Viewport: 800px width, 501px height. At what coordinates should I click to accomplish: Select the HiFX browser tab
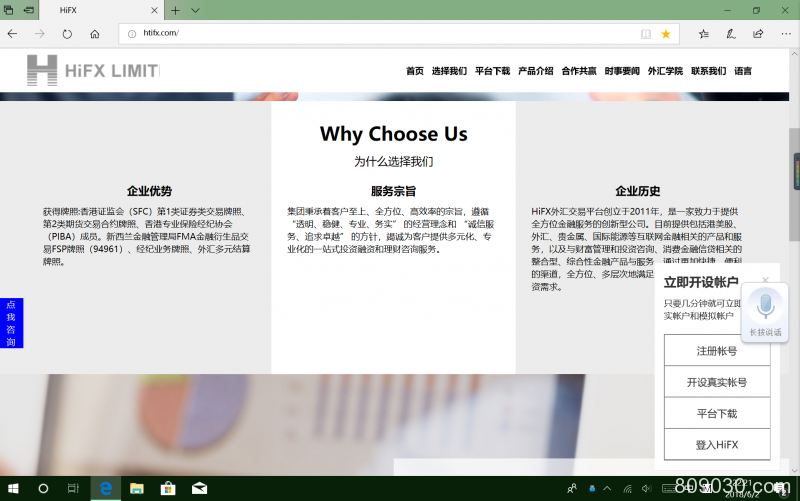102,10
